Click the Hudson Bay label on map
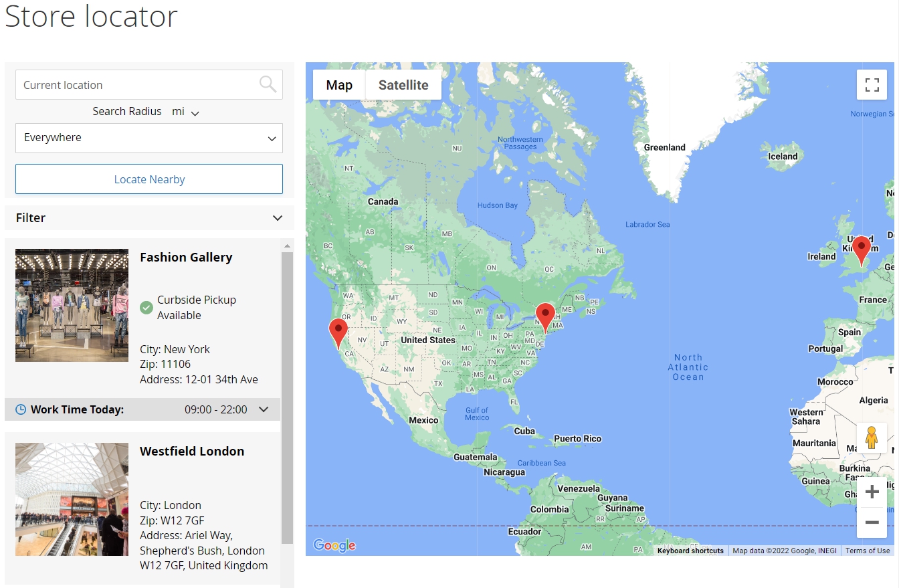 coord(497,205)
